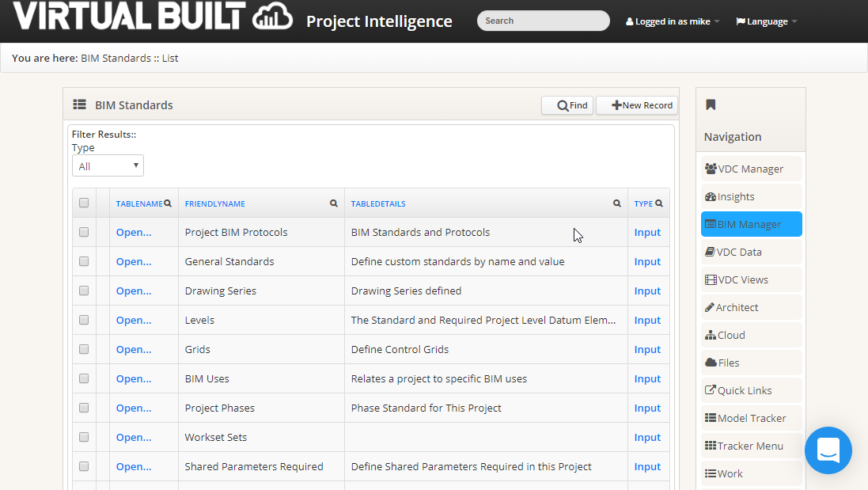Check the Drawing Series row checkbox
Image resolution: width=868 pixels, height=490 pixels.
(84, 291)
